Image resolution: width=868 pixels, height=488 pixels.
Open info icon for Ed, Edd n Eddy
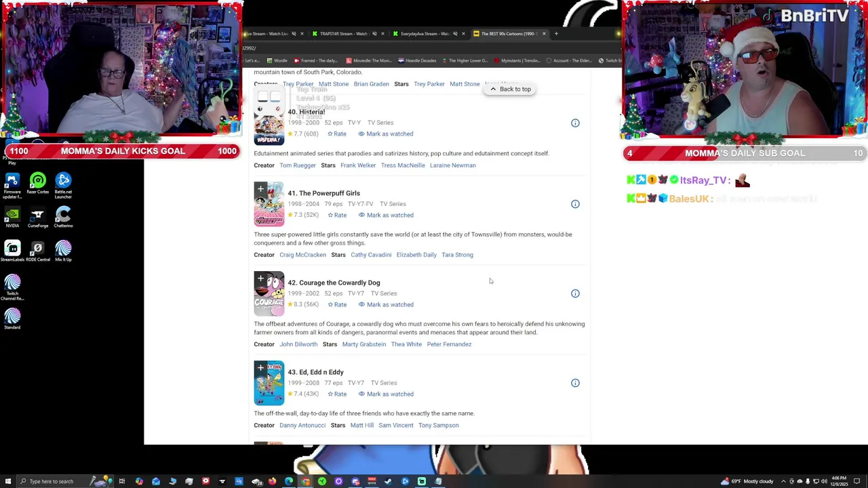(575, 383)
